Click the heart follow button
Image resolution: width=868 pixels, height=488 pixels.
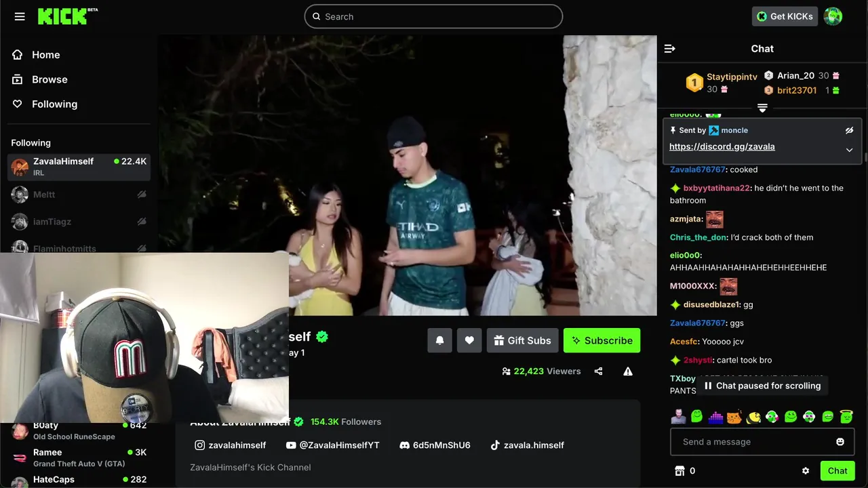pyautogui.click(x=469, y=340)
